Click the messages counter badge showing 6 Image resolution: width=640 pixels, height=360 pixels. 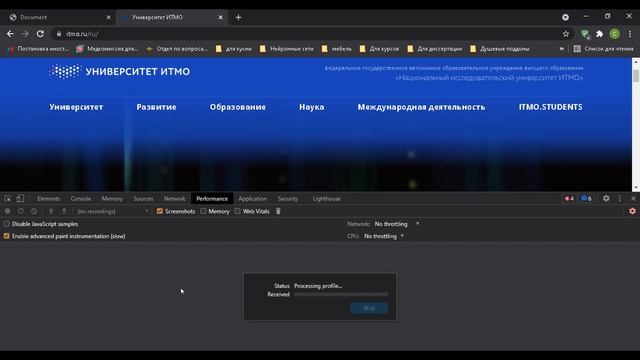(x=586, y=198)
